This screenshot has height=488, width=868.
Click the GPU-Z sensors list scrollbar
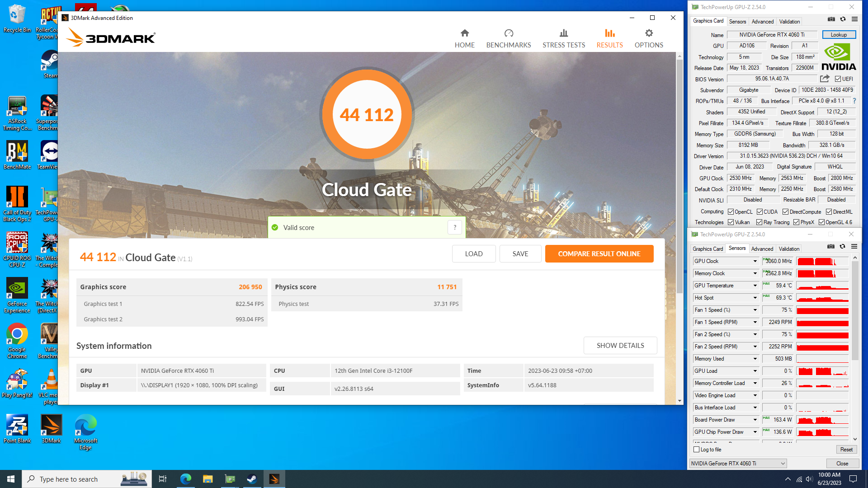[854, 312]
